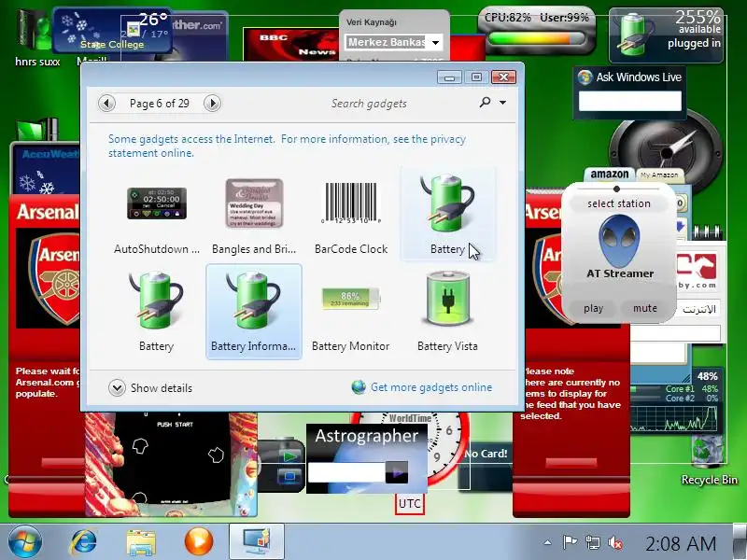Select the Bangles and Brides gadget icon

pyautogui.click(x=254, y=203)
